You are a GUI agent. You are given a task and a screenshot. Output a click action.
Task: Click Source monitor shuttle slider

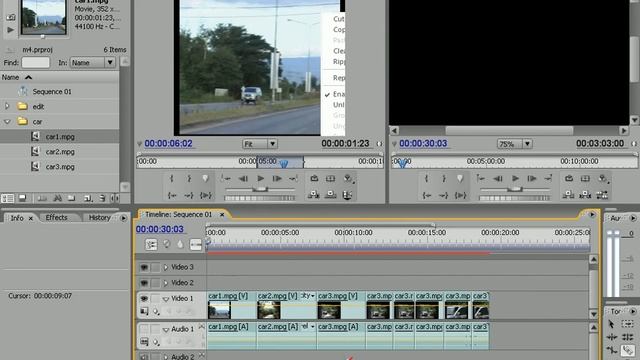(x=260, y=189)
